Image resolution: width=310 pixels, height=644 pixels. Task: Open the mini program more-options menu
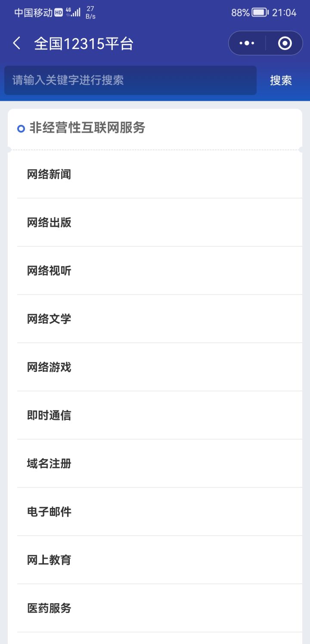(247, 43)
